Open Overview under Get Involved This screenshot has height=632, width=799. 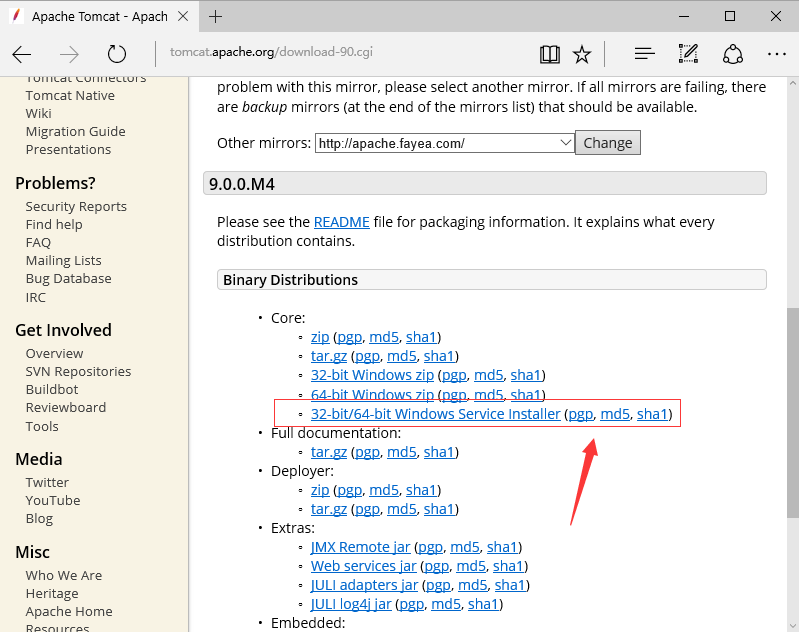(x=55, y=354)
